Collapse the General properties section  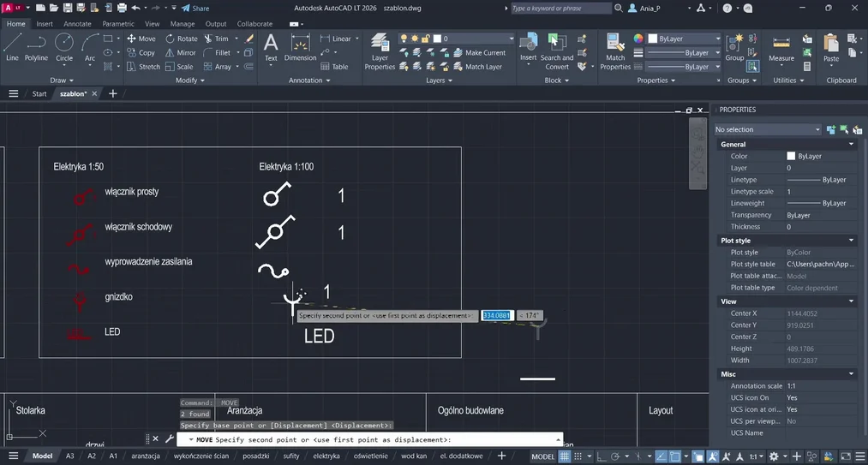pos(851,145)
